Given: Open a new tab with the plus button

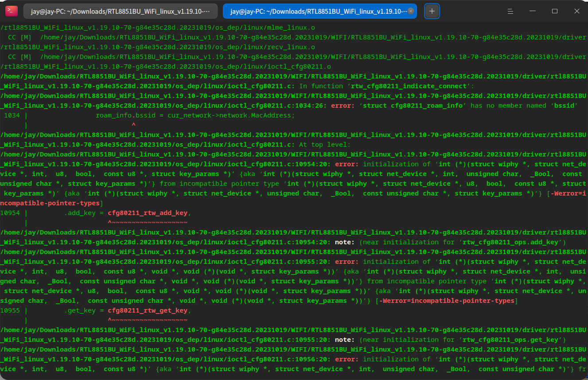Looking at the screenshot, I should click(432, 11).
